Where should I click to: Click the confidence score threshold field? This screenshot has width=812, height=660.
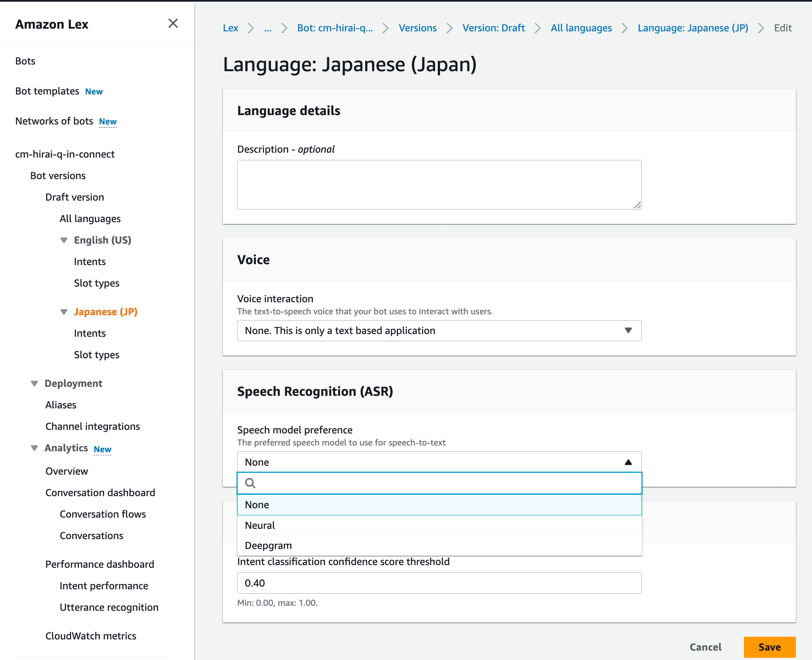(439, 583)
